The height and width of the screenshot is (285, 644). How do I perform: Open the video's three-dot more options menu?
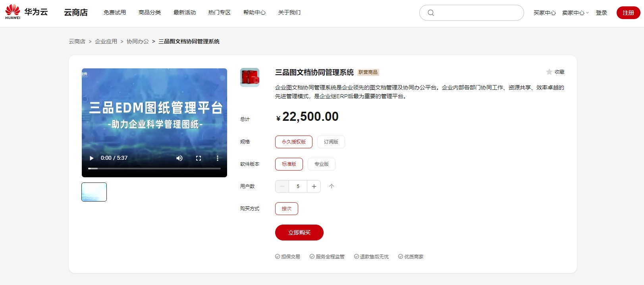pyautogui.click(x=218, y=158)
